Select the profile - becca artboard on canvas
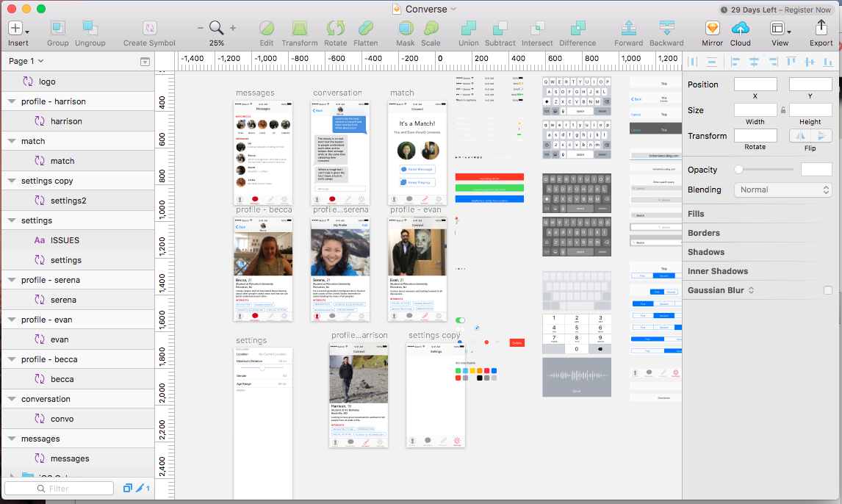 point(262,268)
